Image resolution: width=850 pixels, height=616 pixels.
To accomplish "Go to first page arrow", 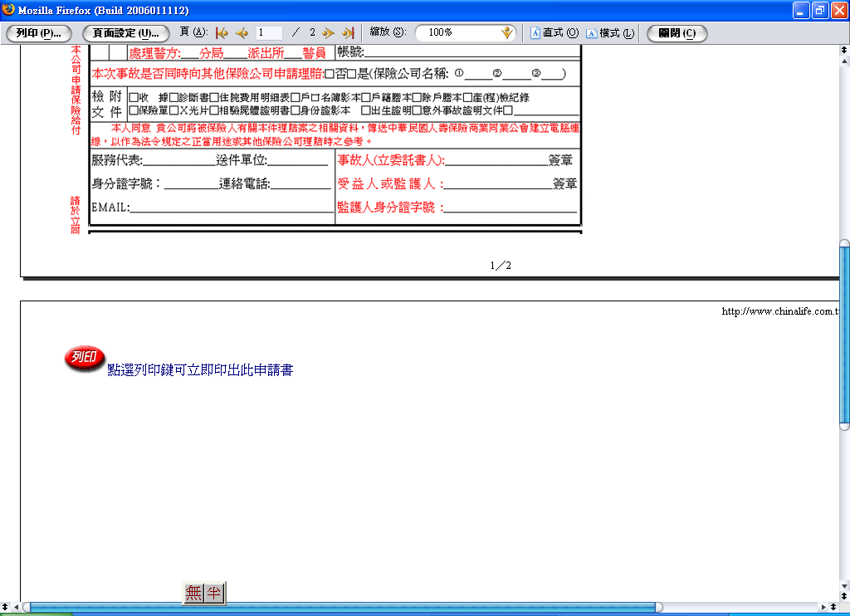I will point(222,33).
